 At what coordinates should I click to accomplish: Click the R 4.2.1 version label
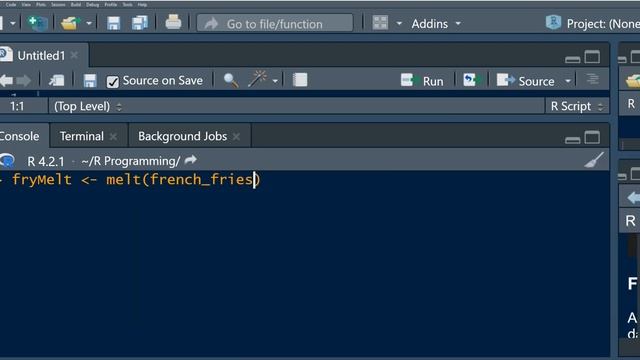click(46, 161)
